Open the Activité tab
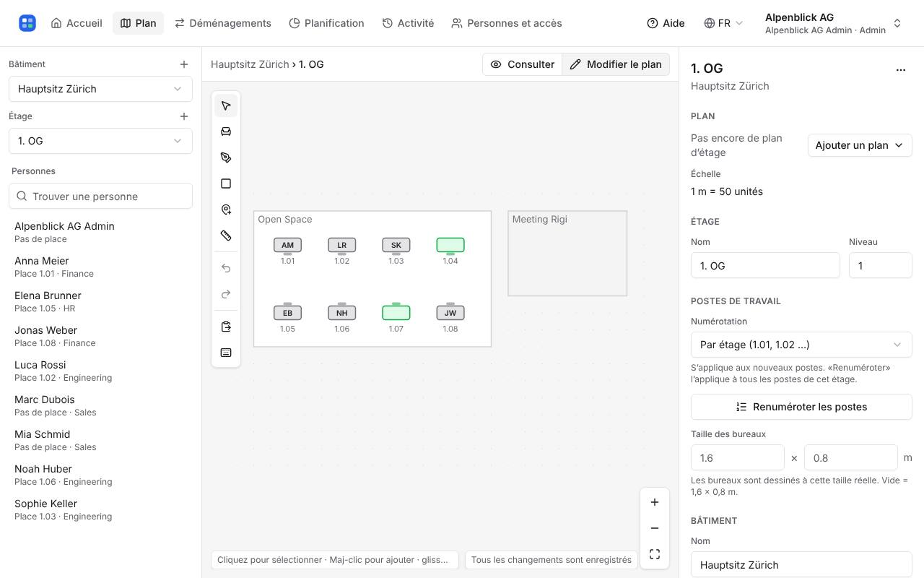This screenshot has height=578, width=924. (408, 23)
